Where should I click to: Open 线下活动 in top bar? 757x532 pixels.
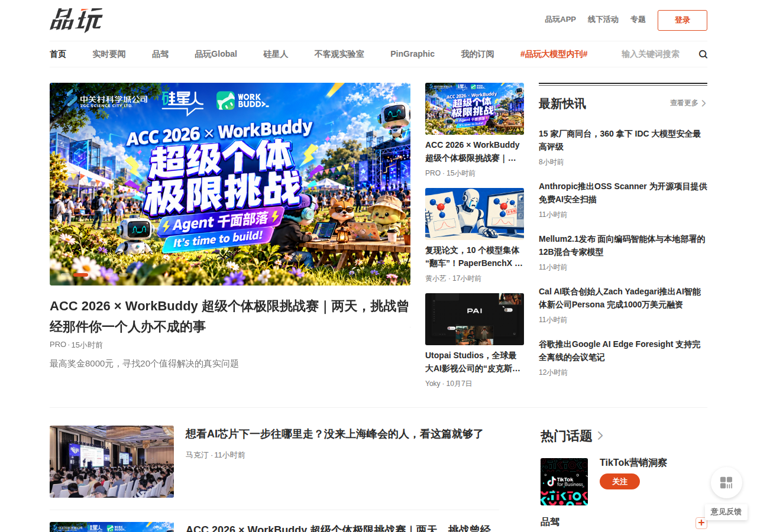click(x=603, y=20)
